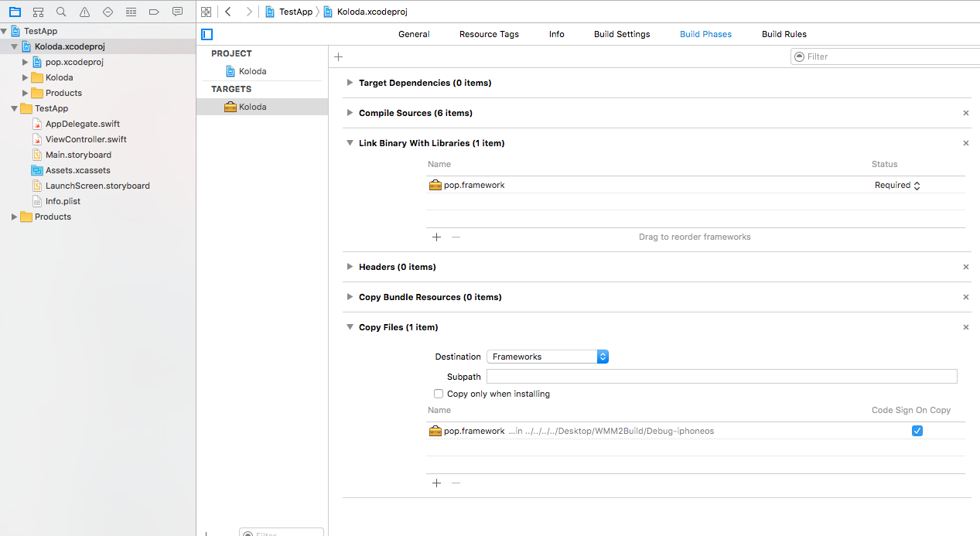Image resolution: width=980 pixels, height=536 pixels.
Task: Click the Subpath text field
Action: tap(722, 377)
